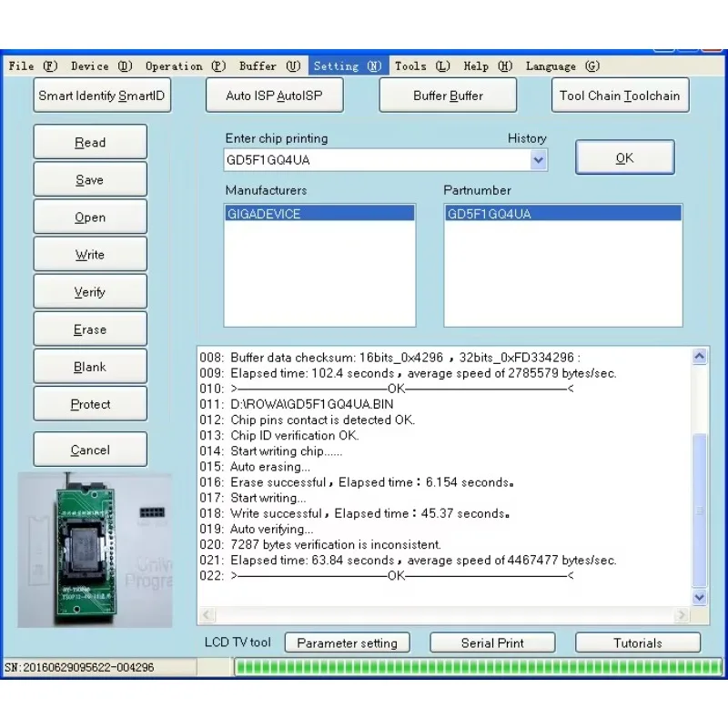Click the Erase button
The width and height of the screenshot is (728, 728).
pyautogui.click(x=90, y=329)
